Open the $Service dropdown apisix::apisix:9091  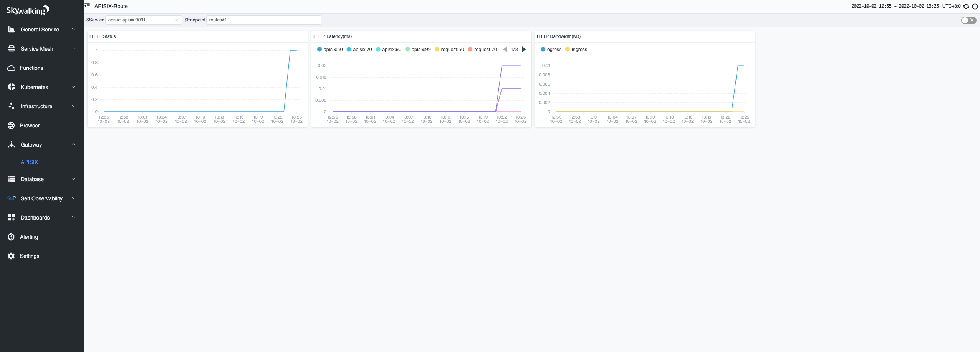click(143, 20)
